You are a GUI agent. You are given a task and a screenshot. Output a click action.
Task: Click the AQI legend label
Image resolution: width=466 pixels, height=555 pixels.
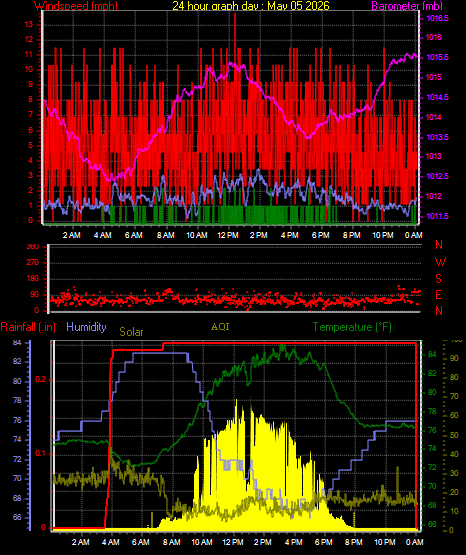[x=220, y=326]
